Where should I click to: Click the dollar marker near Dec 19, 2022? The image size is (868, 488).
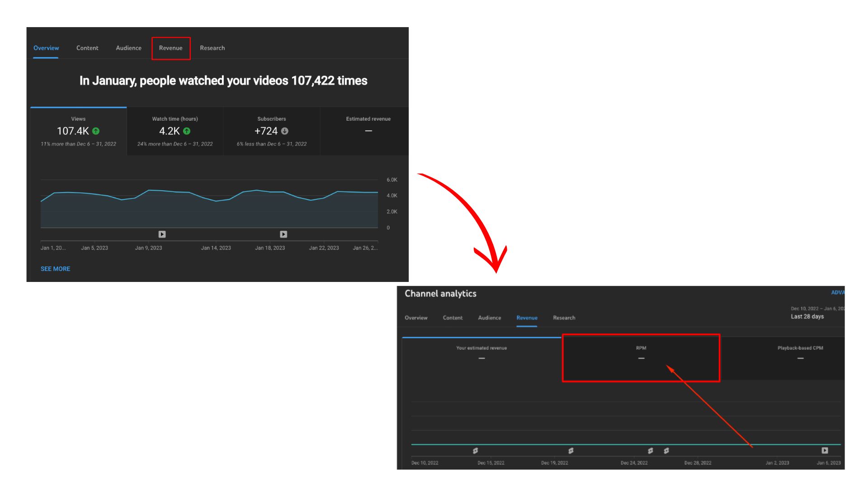click(571, 450)
